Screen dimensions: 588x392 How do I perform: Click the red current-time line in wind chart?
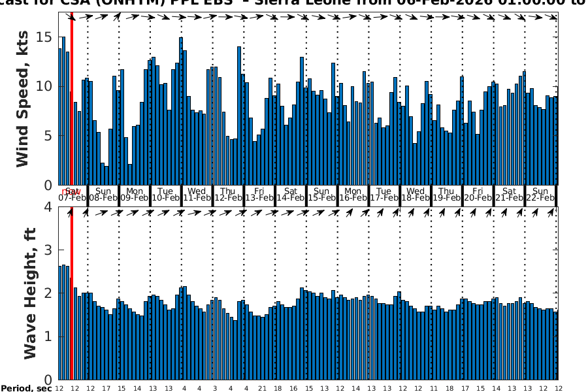(71, 98)
